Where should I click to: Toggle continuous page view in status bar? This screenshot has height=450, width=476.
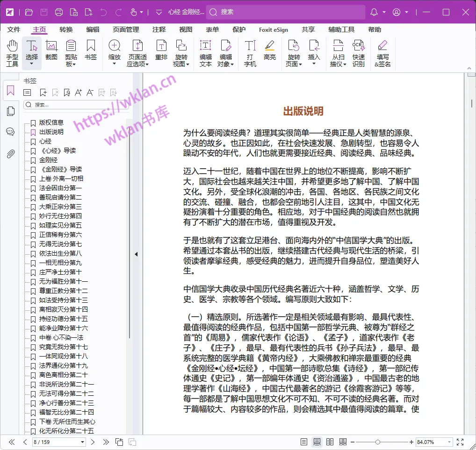coord(317,442)
